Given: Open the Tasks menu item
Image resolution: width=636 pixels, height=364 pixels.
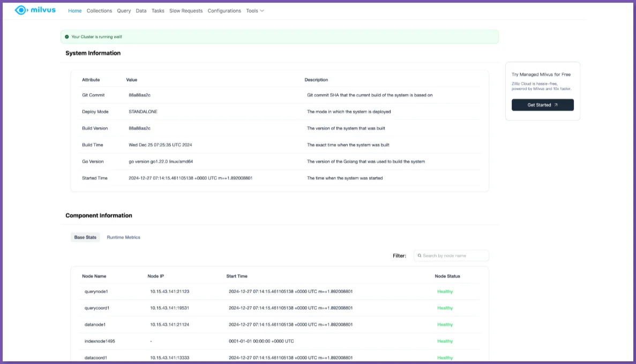Looking at the screenshot, I should point(158,11).
